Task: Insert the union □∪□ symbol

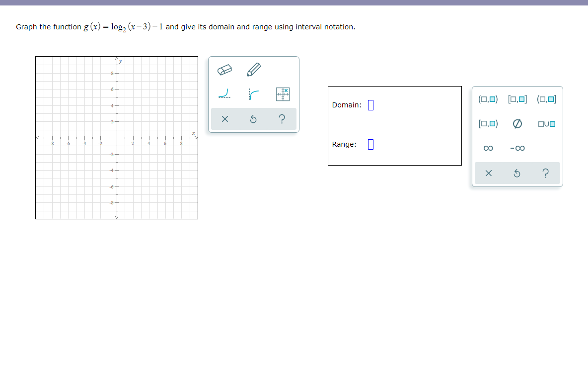Action: pyautogui.click(x=546, y=123)
